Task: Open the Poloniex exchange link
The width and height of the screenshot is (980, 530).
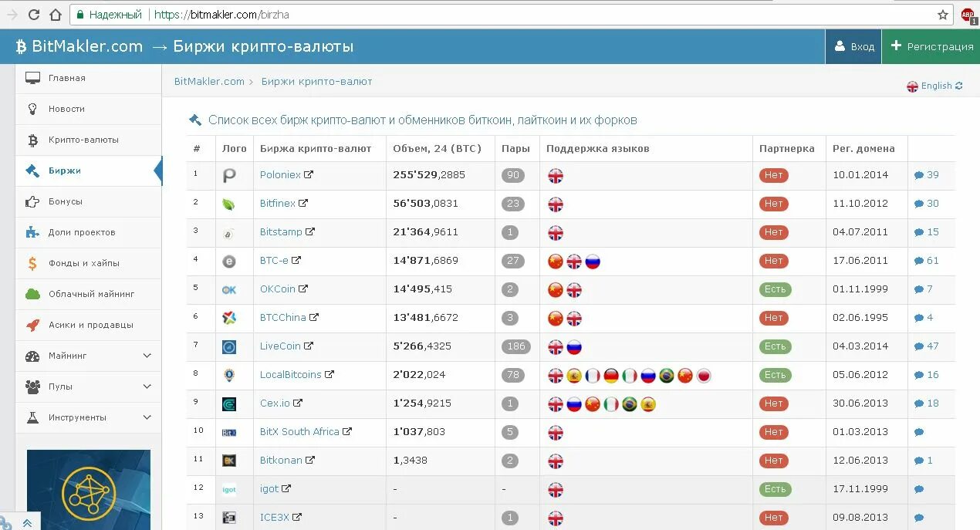Action: pos(280,175)
